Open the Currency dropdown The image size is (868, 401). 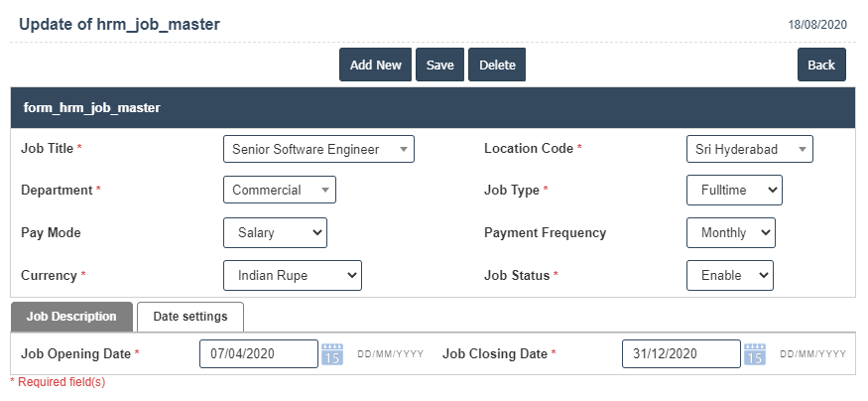coord(293,275)
